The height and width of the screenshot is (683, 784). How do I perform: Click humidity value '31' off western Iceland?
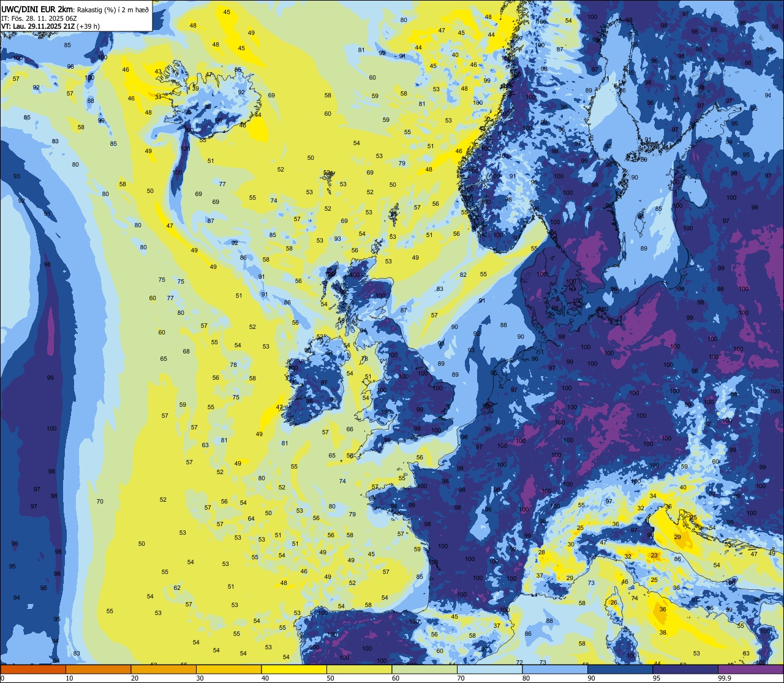158,97
